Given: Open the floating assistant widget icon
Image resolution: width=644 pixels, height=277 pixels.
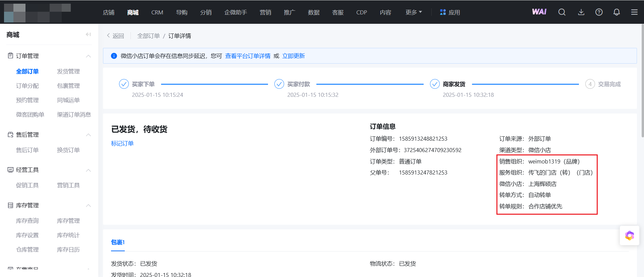Looking at the screenshot, I should point(629,236).
